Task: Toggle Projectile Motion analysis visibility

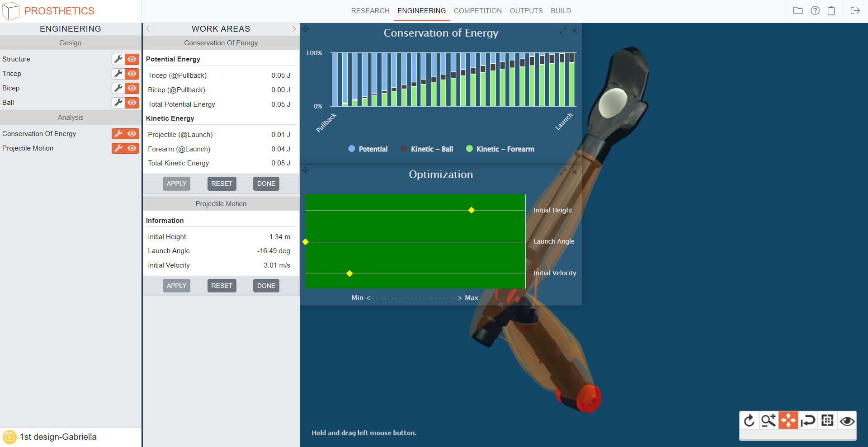Action: [x=132, y=148]
